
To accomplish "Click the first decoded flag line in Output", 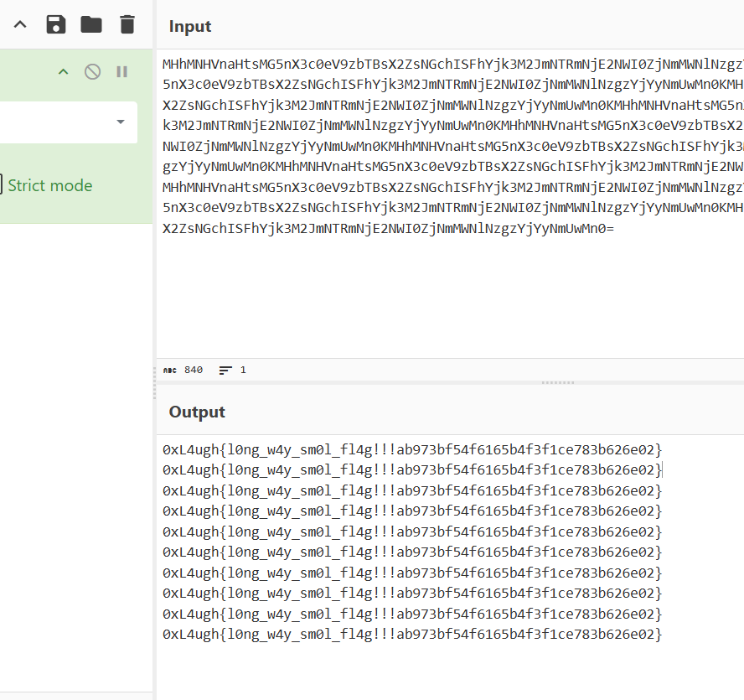I will [x=411, y=449].
